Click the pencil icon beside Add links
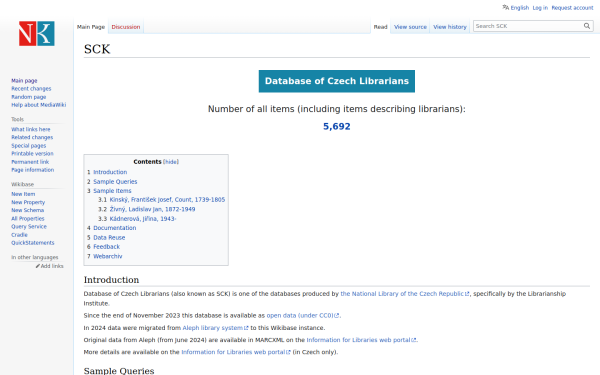The width and height of the screenshot is (600, 375). coord(38,266)
